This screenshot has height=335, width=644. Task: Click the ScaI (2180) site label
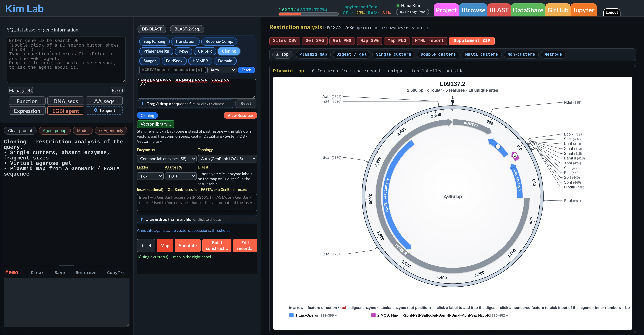point(332,157)
